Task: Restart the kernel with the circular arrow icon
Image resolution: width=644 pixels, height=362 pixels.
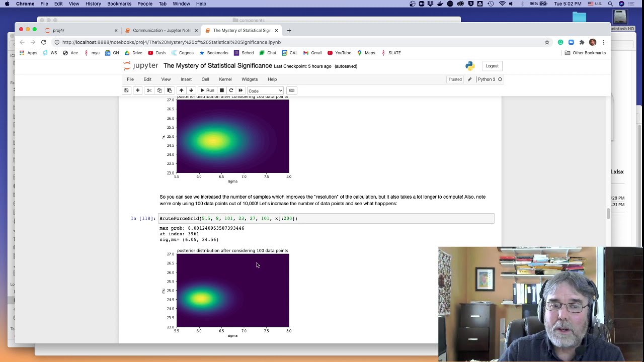Action: [231, 90]
